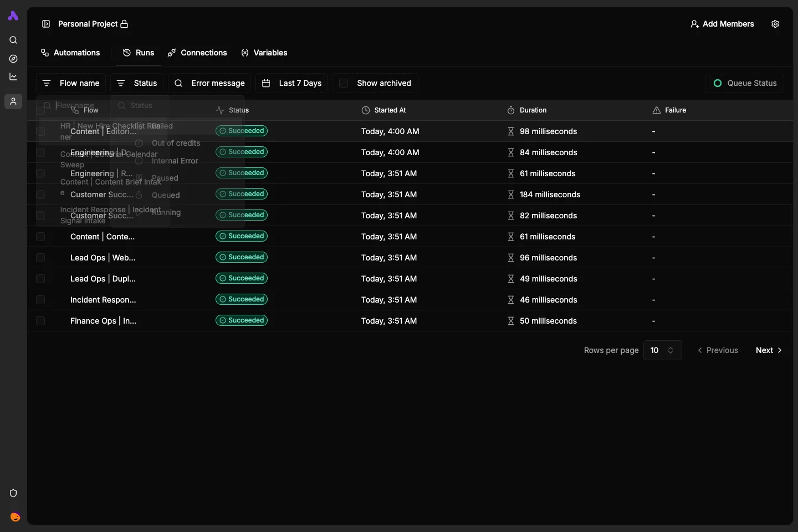The image size is (798, 532).
Task: Select the highlighted person icon in sidebar
Action: pyautogui.click(x=13, y=101)
